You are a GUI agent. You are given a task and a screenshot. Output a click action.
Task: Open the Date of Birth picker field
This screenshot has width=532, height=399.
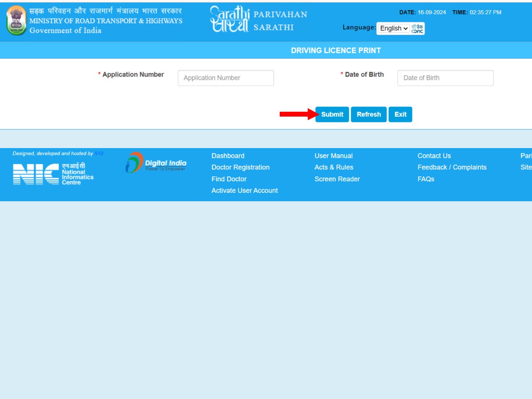(x=445, y=78)
